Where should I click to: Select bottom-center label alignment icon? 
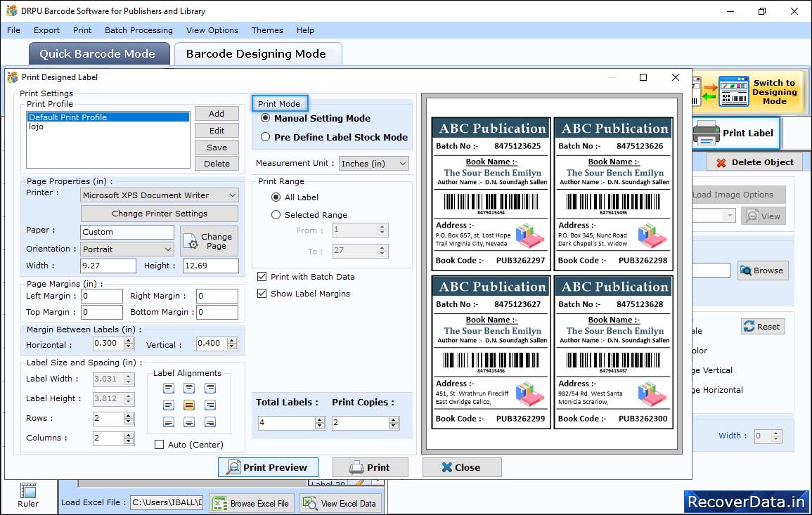pos(189,422)
